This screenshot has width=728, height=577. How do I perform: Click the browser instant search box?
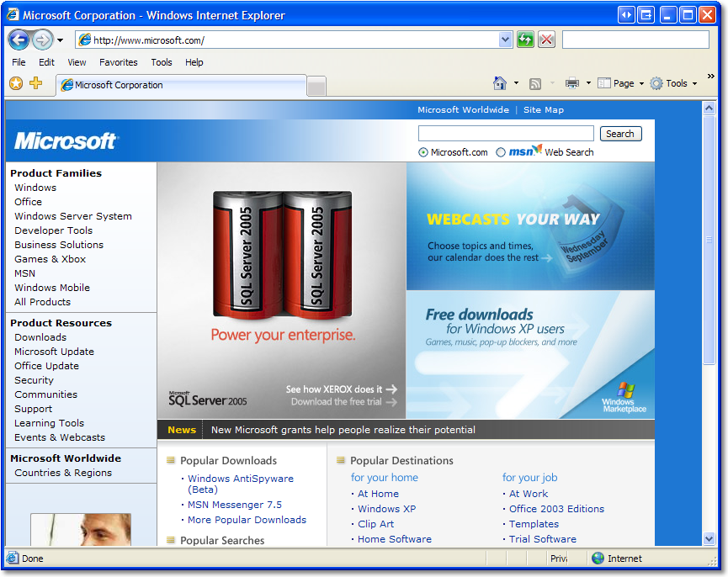pyautogui.click(x=635, y=40)
